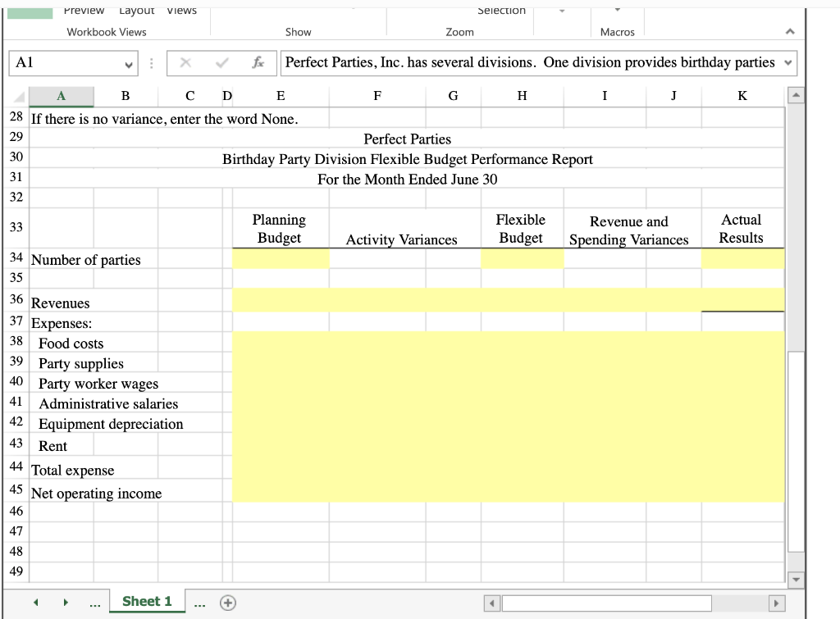The image size is (840, 619).
Task: Click Flexible Budget cell for Number of parties
Action: tap(523, 258)
